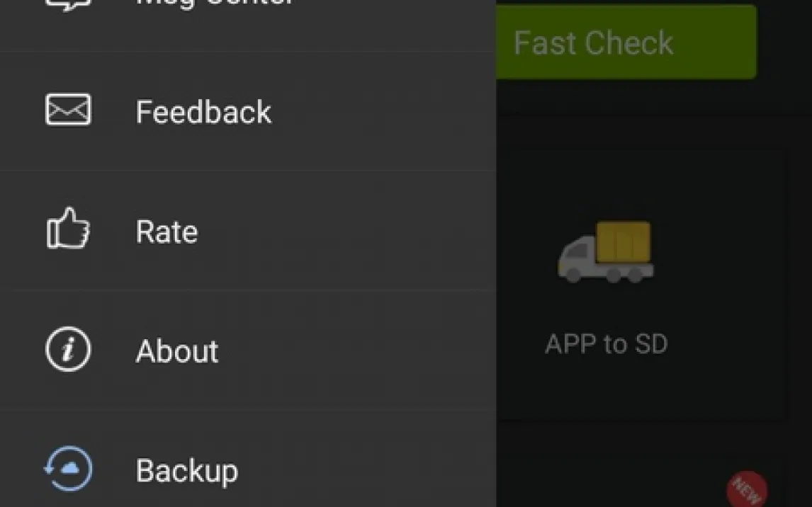
Task: Select the About menu entry text
Action: (x=177, y=351)
